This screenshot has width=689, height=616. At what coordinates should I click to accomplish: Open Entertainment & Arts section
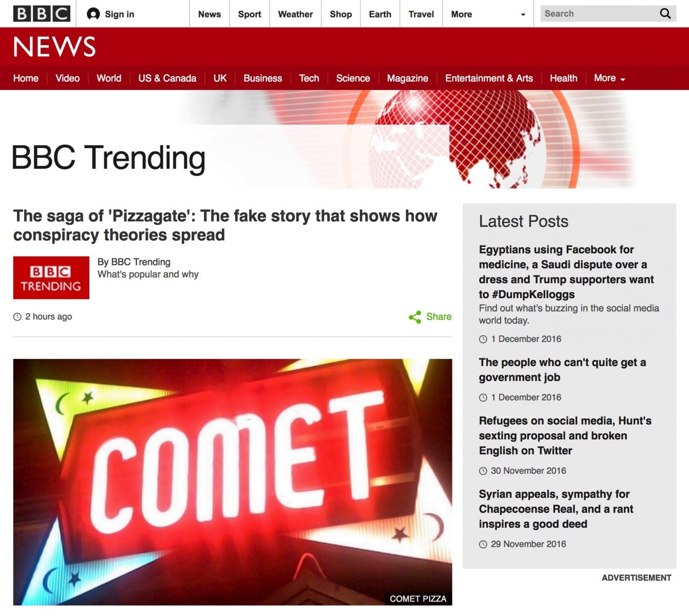click(489, 78)
